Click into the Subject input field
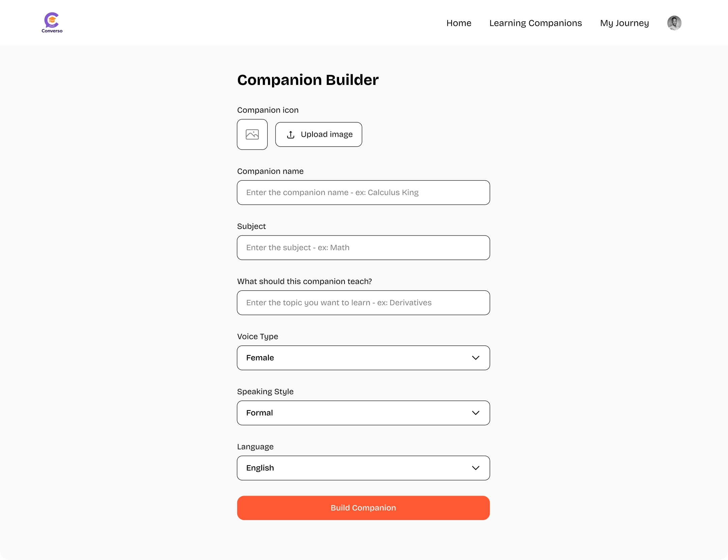This screenshot has height=560, width=728. [363, 248]
